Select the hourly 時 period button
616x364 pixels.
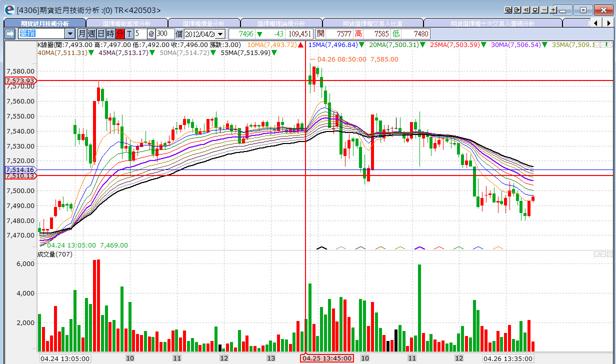tap(111, 33)
